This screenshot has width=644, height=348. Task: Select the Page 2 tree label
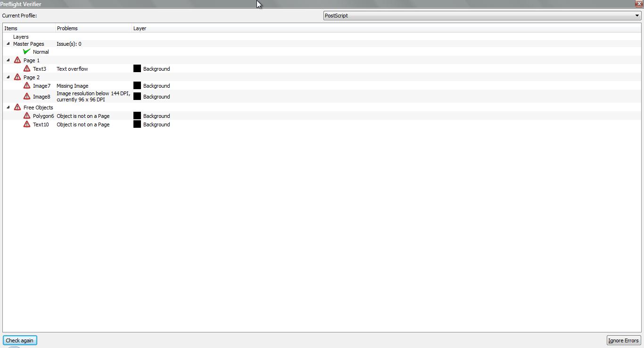[x=32, y=77]
